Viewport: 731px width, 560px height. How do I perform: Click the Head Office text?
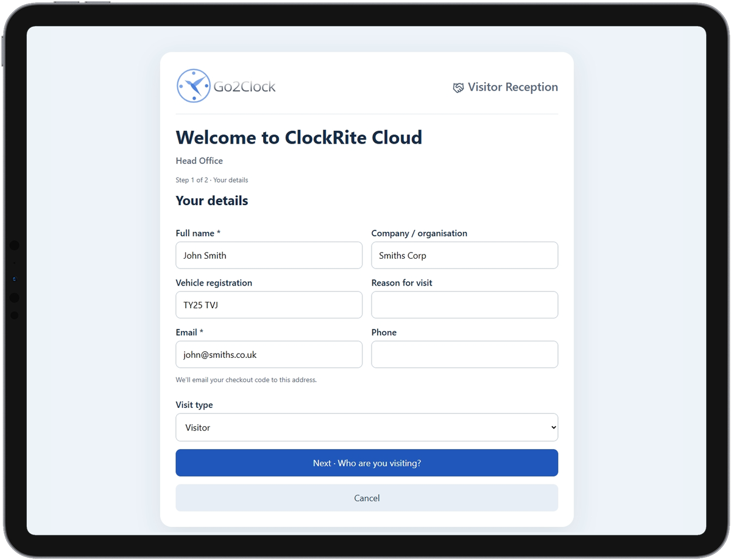coord(199,161)
